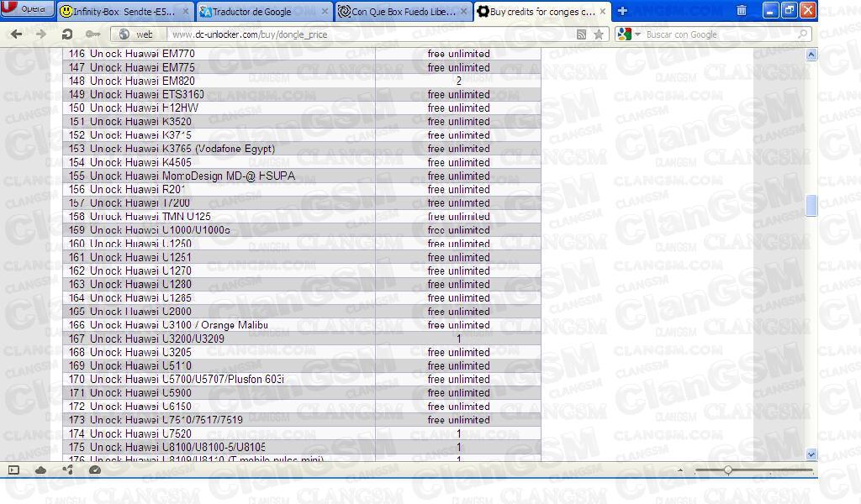Click the Unlock Huawei K3520 row
Image resolution: width=861 pixels, height=504 pixels.
(x=302, y=121)
